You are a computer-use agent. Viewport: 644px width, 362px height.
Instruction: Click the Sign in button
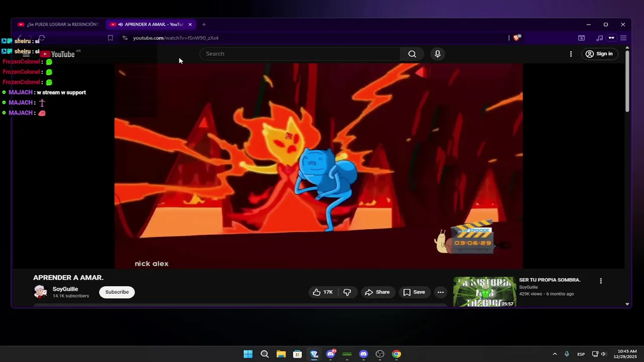point(599,54)
